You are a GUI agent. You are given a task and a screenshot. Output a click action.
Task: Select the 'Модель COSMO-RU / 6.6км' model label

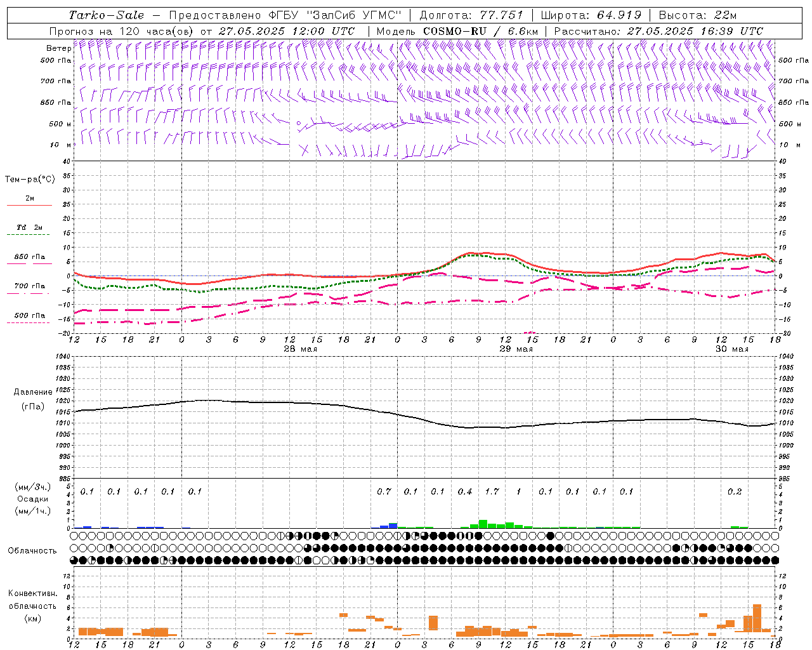click(457, 31)
